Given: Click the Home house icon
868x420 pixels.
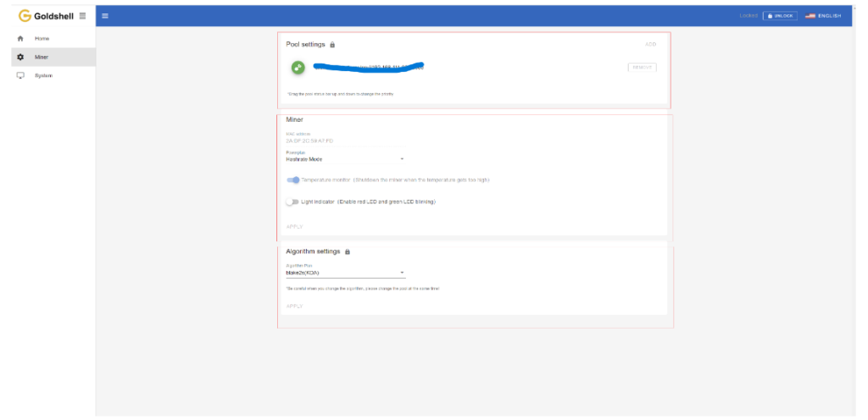Looking at the screenshot, I should coord(20,39).
